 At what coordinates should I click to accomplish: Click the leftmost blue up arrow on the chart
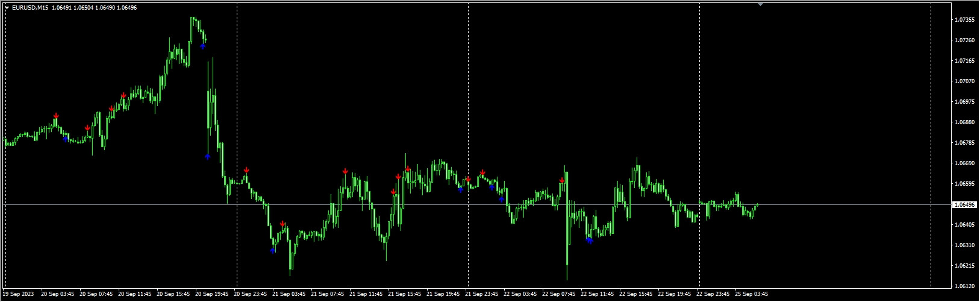click(66, 139)
